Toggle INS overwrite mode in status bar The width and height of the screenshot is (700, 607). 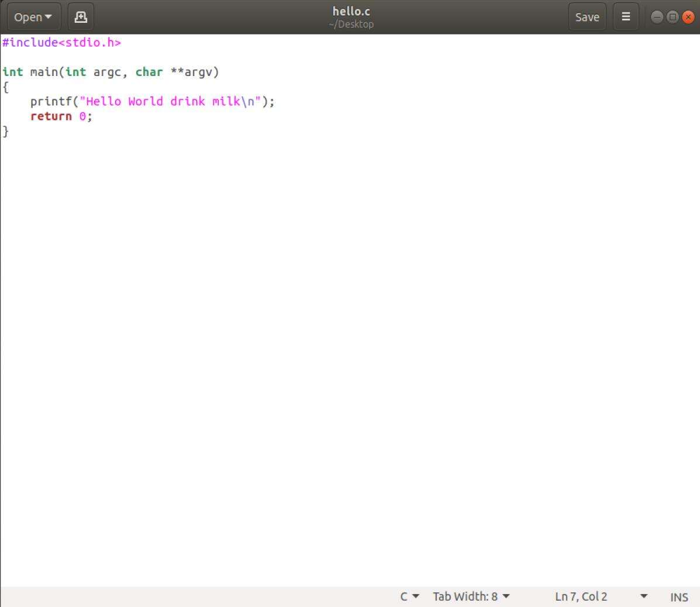coord(678,597)
